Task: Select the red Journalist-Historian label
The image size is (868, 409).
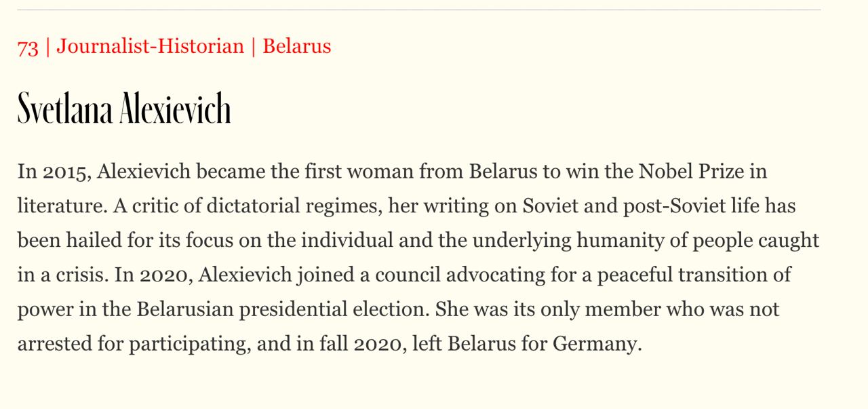Action: [x=150, y=46]
